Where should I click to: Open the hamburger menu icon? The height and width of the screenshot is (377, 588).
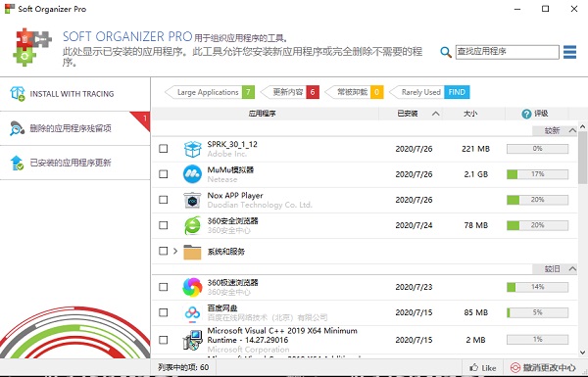tap(569, 52)
